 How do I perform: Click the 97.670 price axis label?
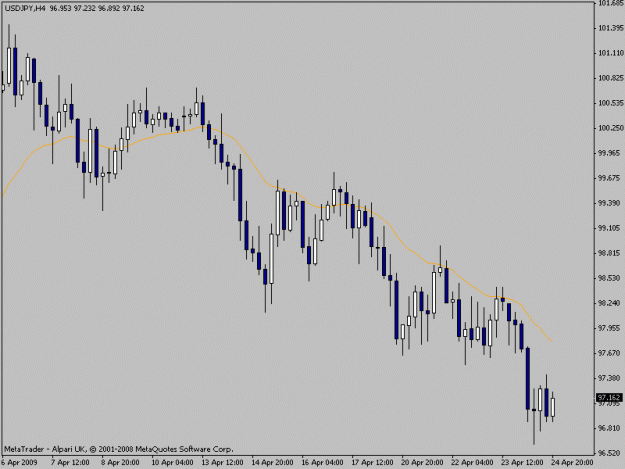point(611,353)
